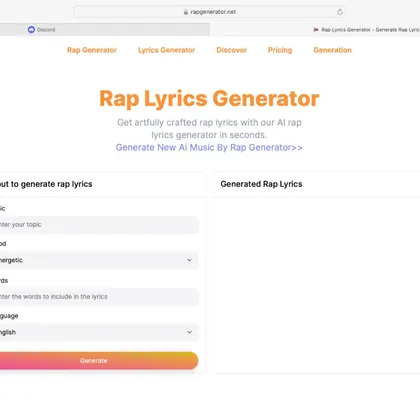This screenshot has width=420, height=420.
Task: Go to the Discover page
Action: click(x=231, y=50)
